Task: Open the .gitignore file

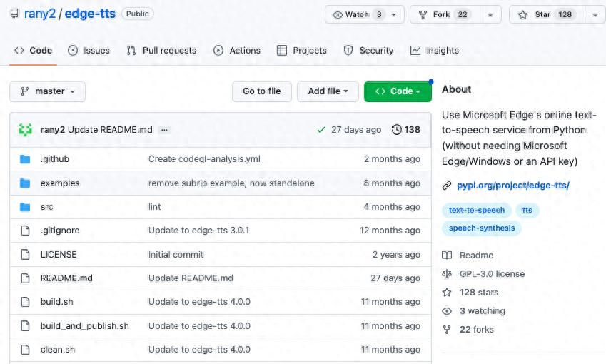Action: [60, 231]
